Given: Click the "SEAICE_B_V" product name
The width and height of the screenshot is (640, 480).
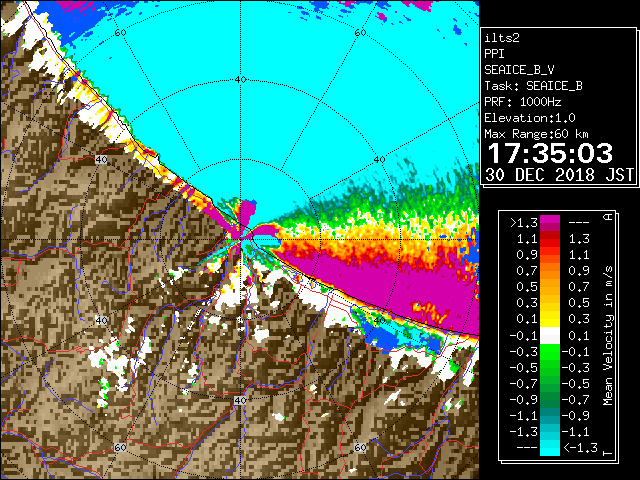Looking at the screenshot, I should coord(519,70).
